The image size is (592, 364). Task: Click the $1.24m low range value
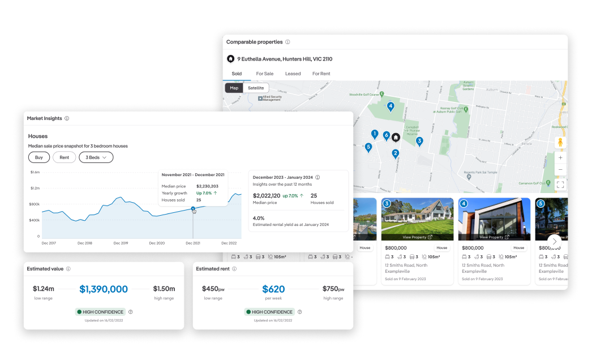point(44,289)
